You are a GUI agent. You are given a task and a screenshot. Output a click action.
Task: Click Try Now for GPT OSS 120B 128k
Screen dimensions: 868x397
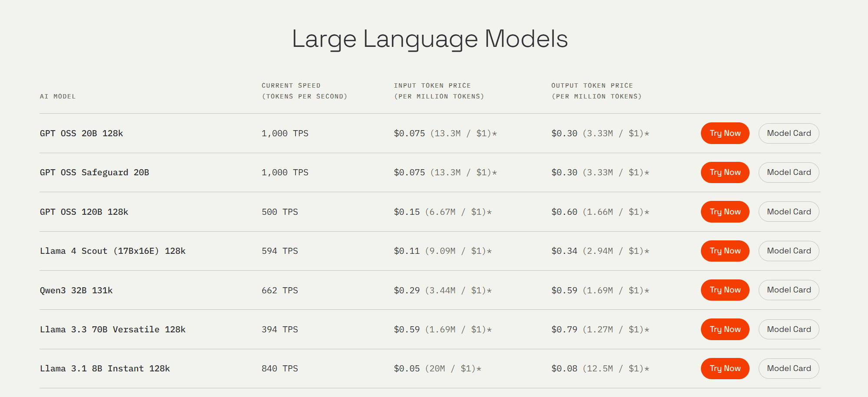pos(725,212)
